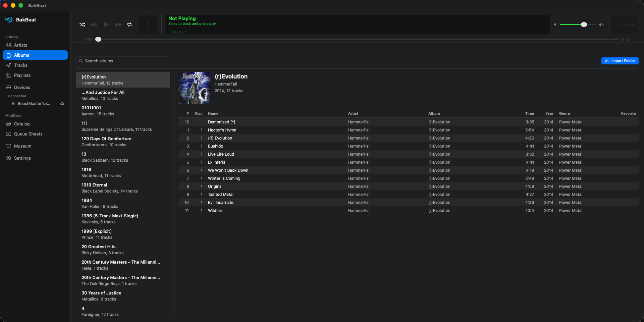Screen dimensions: 644x322
Task: Click the Favorite column header
Action: pyautogui.click(x=628, y=113)
